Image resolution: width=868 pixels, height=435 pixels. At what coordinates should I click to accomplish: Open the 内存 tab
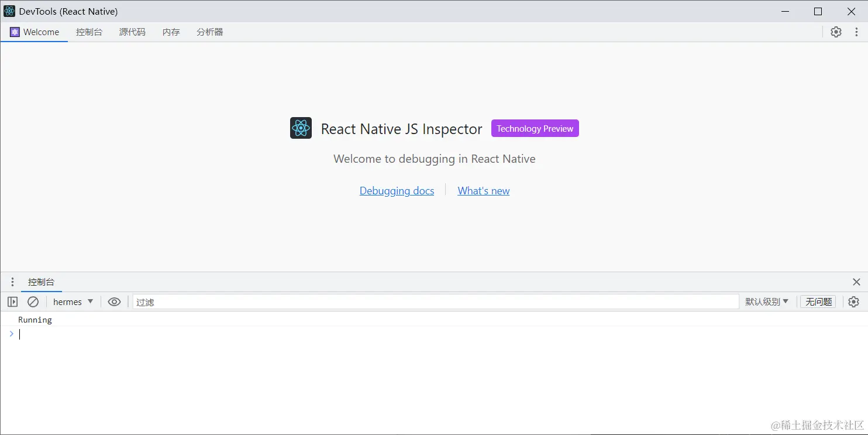pyautogui.click(x=171, y=32)
